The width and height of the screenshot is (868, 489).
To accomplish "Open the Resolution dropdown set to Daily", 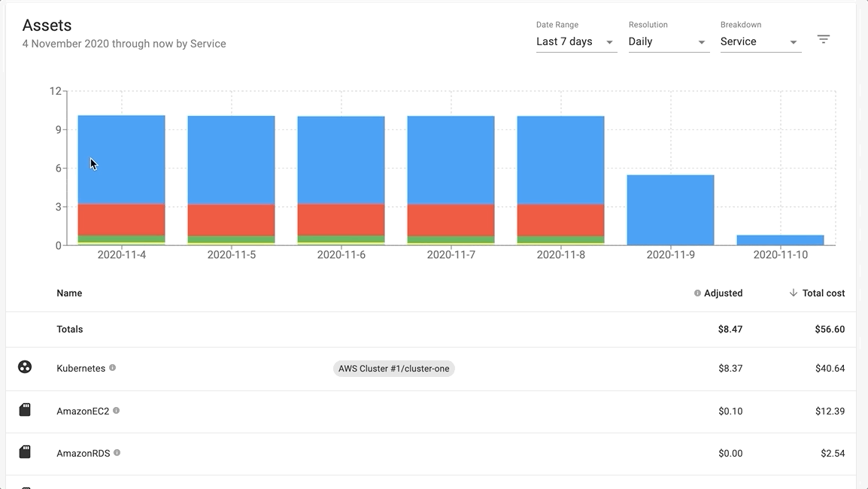I will 668,41.
